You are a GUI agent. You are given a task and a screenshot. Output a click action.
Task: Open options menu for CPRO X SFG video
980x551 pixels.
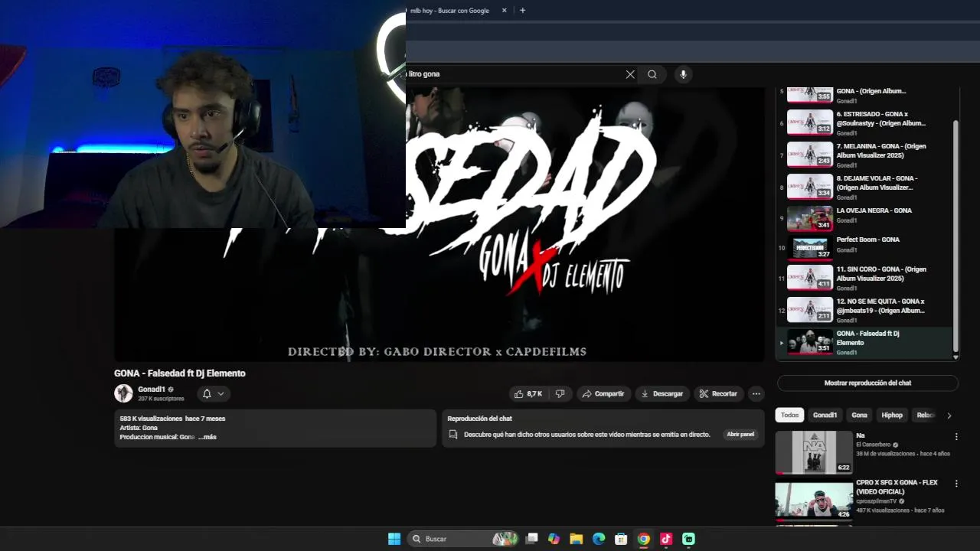(955, 484)
